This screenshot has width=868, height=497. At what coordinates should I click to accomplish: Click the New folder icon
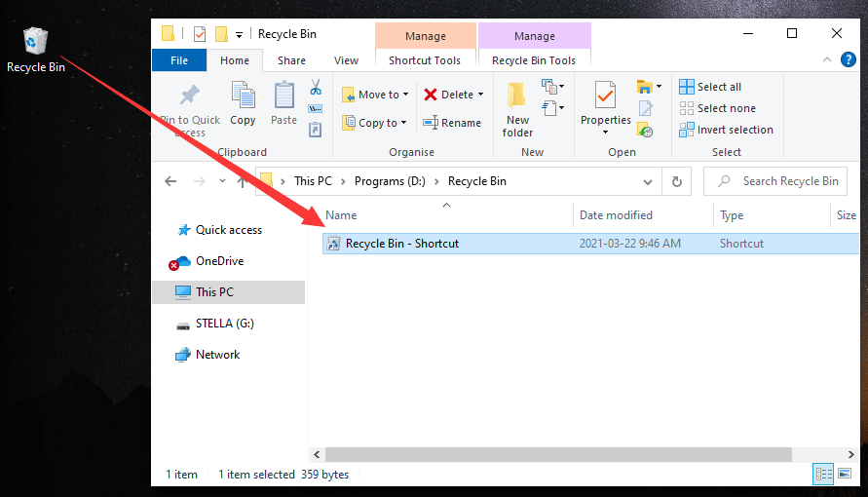click(517, 96)
